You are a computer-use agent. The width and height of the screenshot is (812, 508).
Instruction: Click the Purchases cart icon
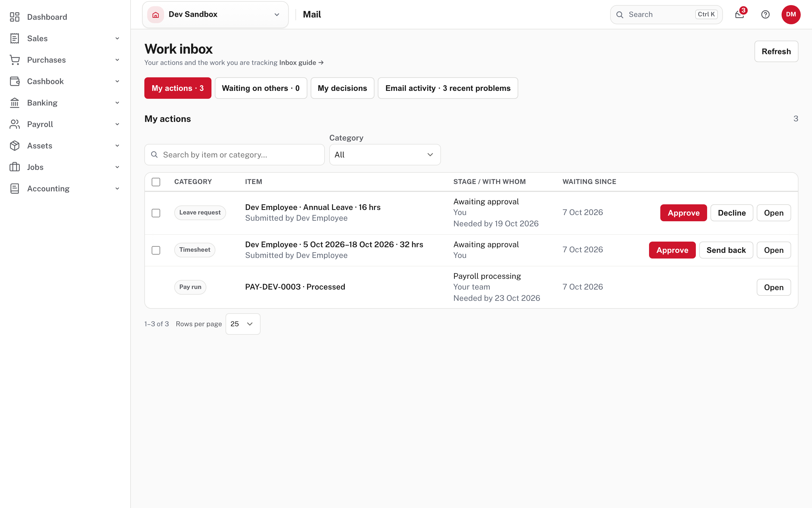14,60
